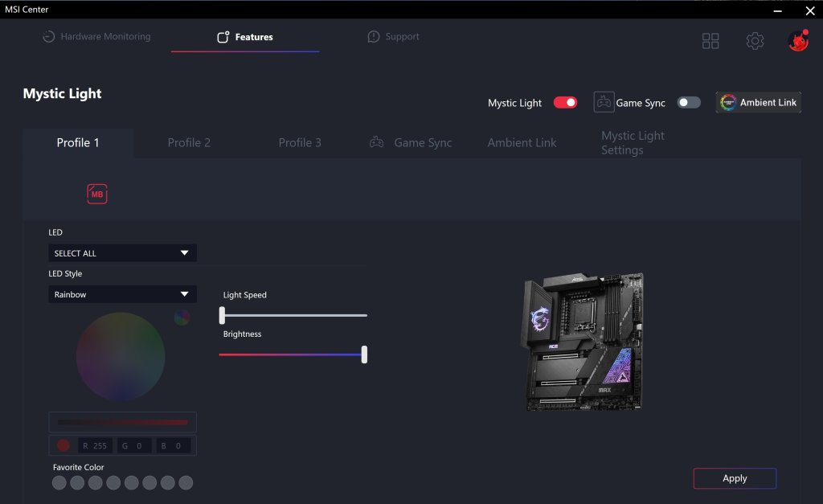The image size is (823, 504).
Task: Minimize the MSI Center window
Action: point(777,10)
